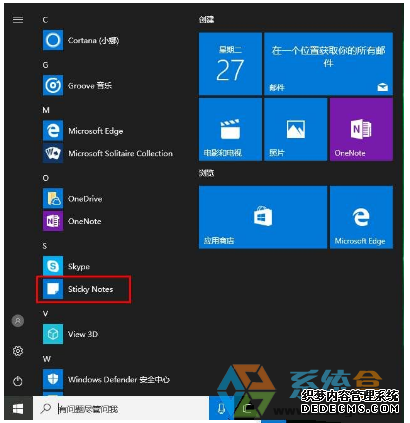410x423 pixels.
Task: Open Settings gear icon
Action: point(18,351)
